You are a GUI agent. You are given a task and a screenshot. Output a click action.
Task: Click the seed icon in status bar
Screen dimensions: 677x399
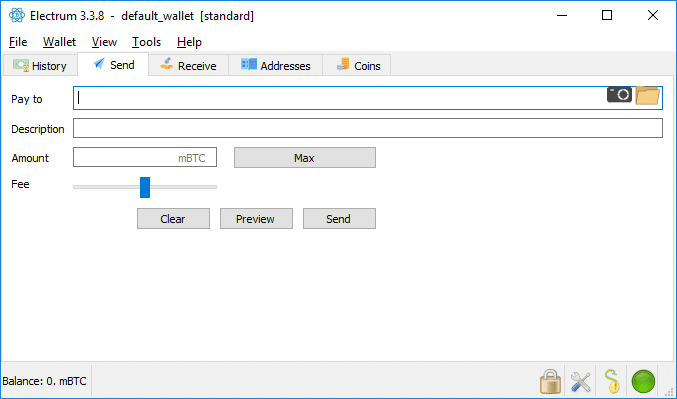(612, 381)
